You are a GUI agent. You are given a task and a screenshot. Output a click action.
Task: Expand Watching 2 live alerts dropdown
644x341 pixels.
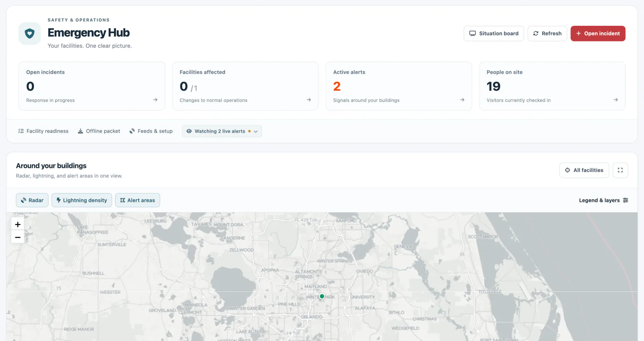(x=222, y=131)
